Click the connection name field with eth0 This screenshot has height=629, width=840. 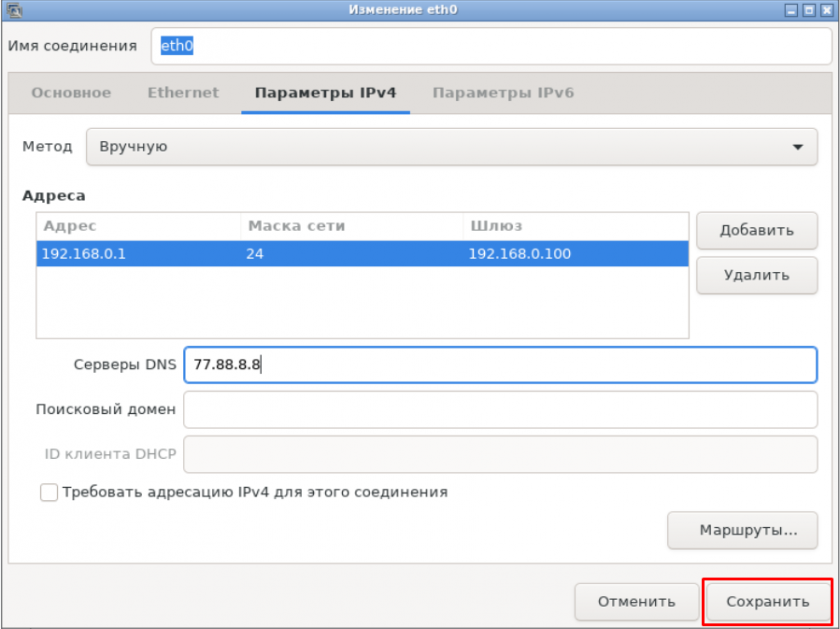tap(490, 46)
